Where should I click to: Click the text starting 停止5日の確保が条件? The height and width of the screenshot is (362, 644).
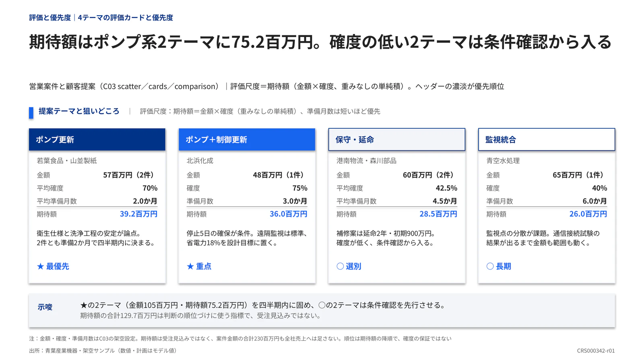(x=247, y=238)
